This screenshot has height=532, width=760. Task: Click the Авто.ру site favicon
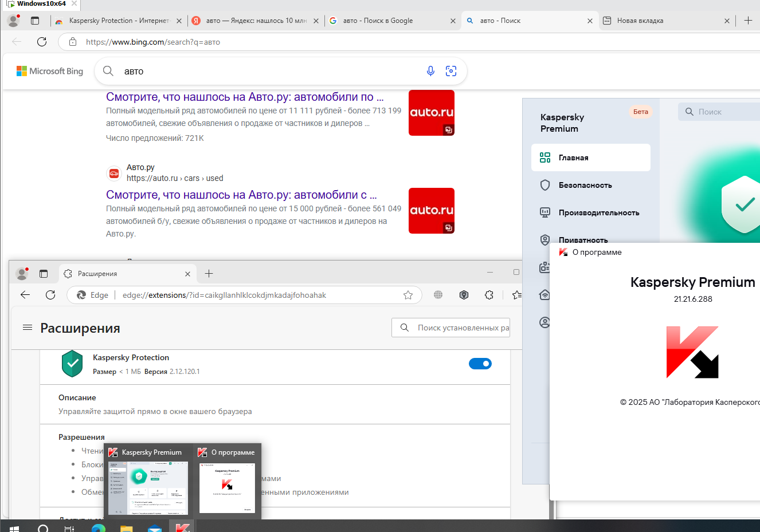click(114, 173)
